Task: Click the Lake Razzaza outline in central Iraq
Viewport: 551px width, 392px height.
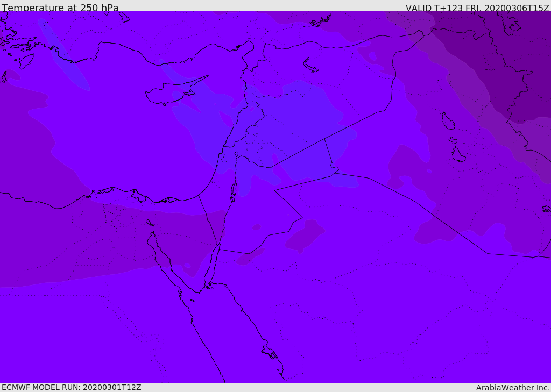Action: pyautogui.click(x=458, y=155)
